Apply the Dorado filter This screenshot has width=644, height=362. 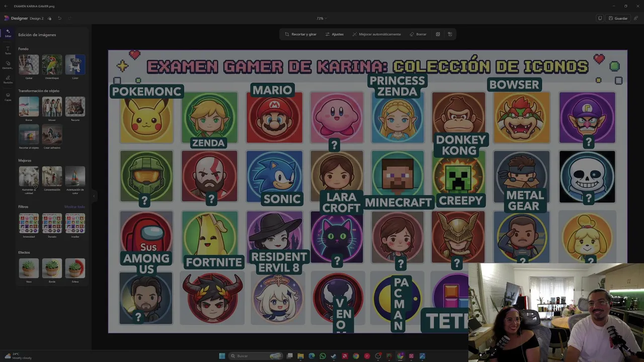pyautogui.click(x=52, y=223)
